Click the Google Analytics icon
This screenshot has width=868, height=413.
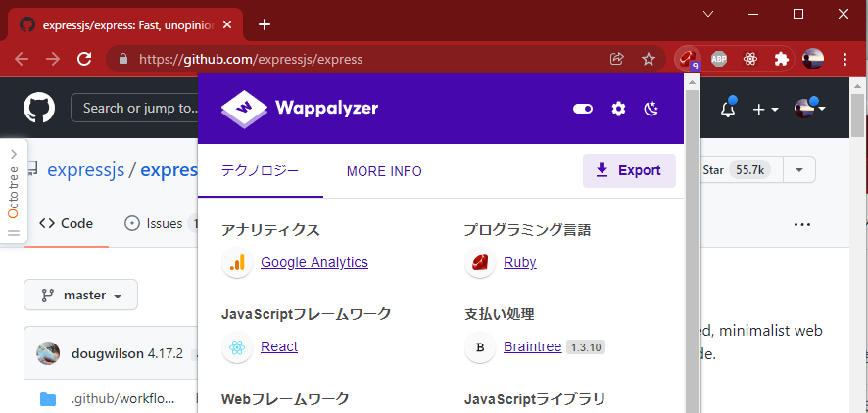pyautogui.click(x=237, y=262)
